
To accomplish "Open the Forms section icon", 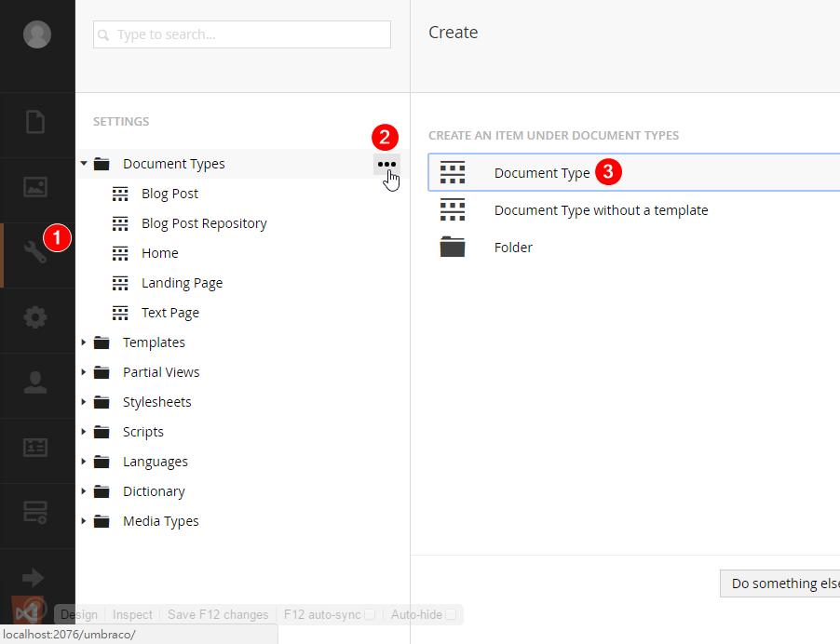I will pos(35,511).
